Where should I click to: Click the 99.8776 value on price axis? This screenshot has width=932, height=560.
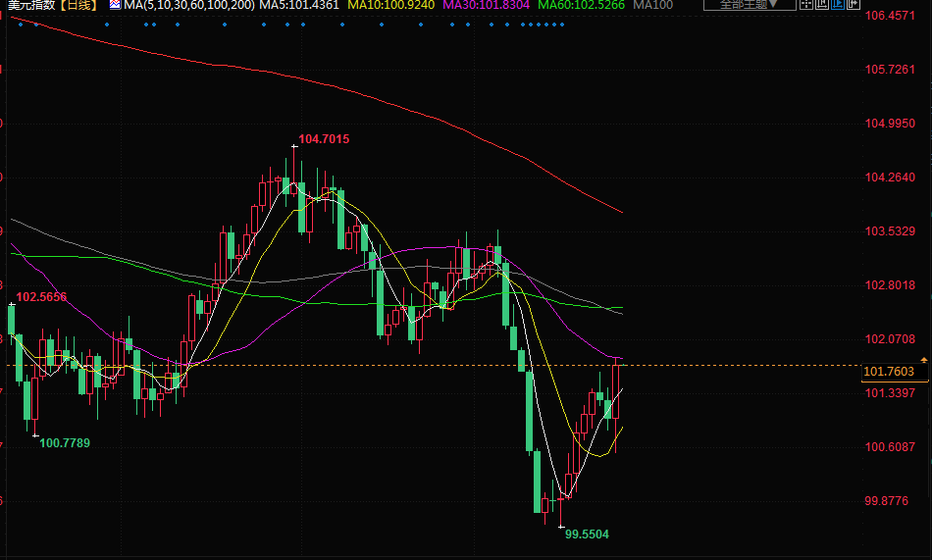click(886, 501)
